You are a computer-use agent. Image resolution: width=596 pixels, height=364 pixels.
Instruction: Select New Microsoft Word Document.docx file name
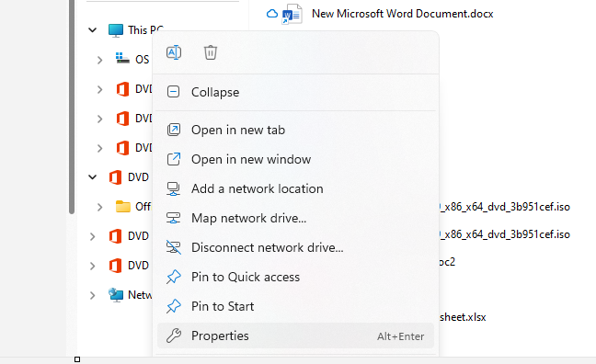[403, 14]
